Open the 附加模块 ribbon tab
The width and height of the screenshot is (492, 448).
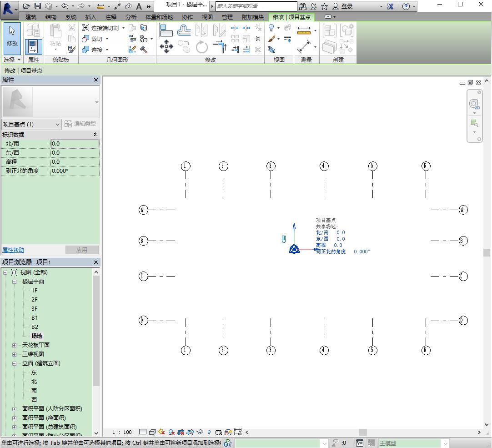point(252,17)
